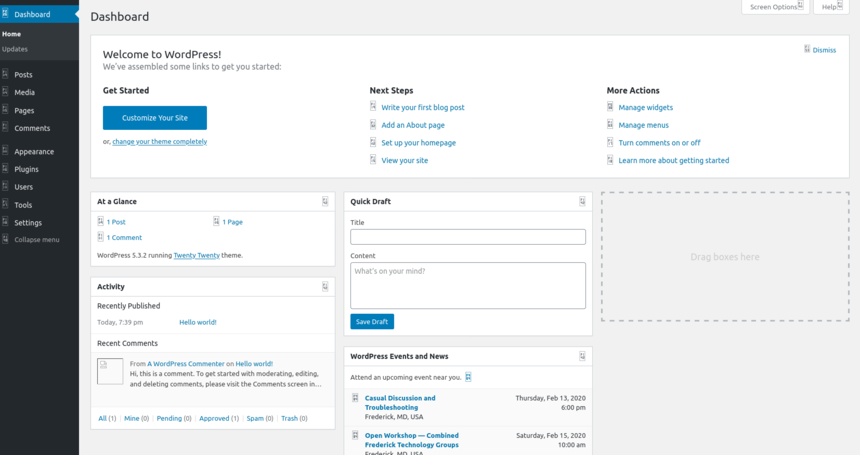Click the comment icon next to 1 Comment
This screenshot has width=860, height=455.
click(x=100, y=237)
